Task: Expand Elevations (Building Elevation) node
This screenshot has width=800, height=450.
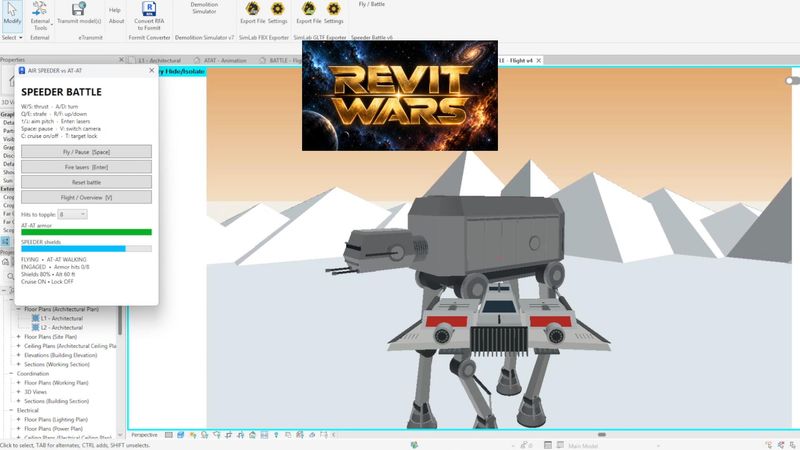Action: pos(18,355)
